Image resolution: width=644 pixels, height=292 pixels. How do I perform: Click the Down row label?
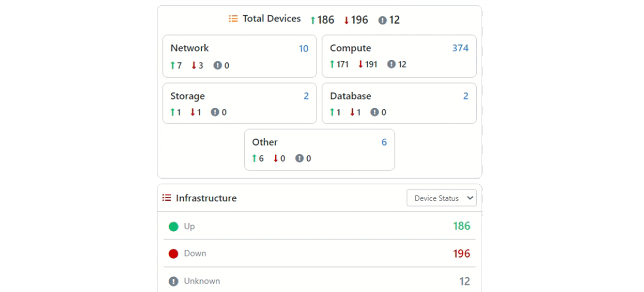pyautogui.click(x=195, y=253)
